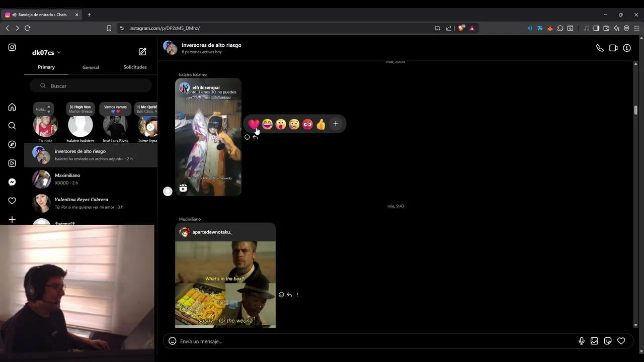Create a new post with the plus icon
The width and height of the screenshot is (644, 362).
click(x=12, y=220)
